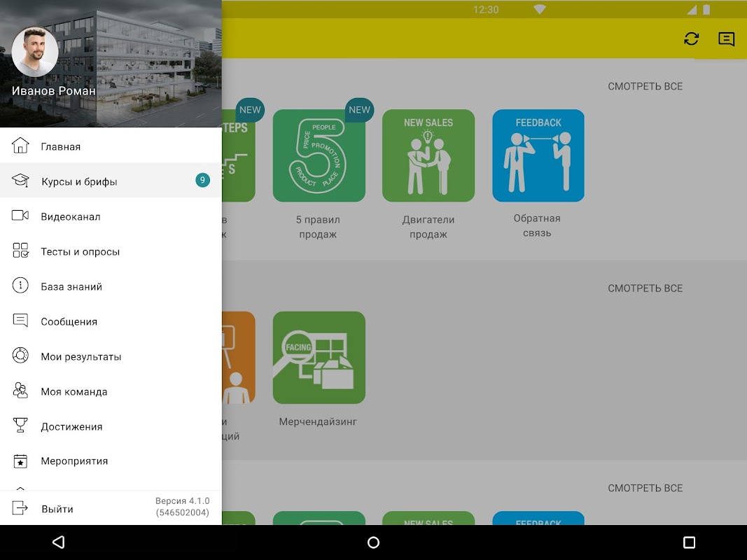Select Тесты и опросы in the drawer
The image size is (747, 560).
[111, 251]
